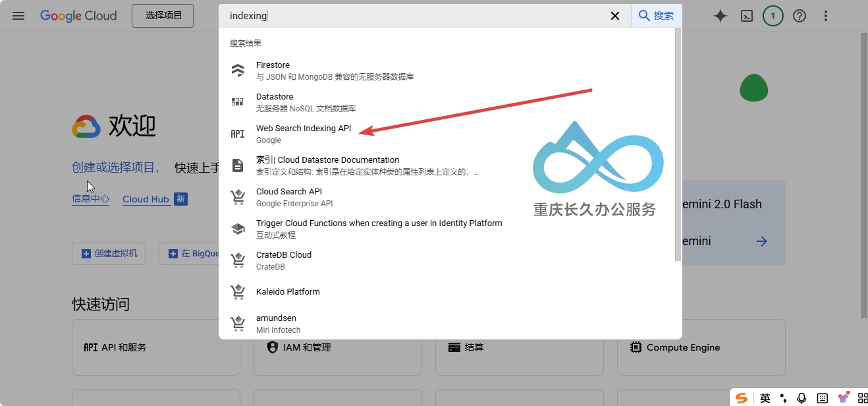Click the page vertical scrollbar

pos(864,175)
